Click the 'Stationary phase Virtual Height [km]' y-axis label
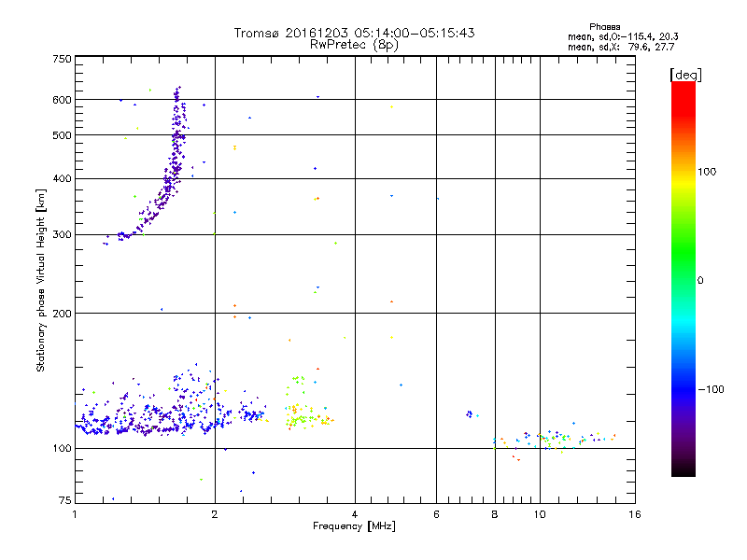747x560 pixels. [40, 280]
